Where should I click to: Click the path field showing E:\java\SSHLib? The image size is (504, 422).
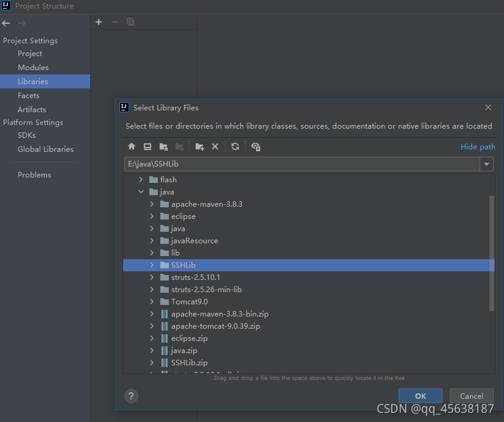(x=302, y=164)
